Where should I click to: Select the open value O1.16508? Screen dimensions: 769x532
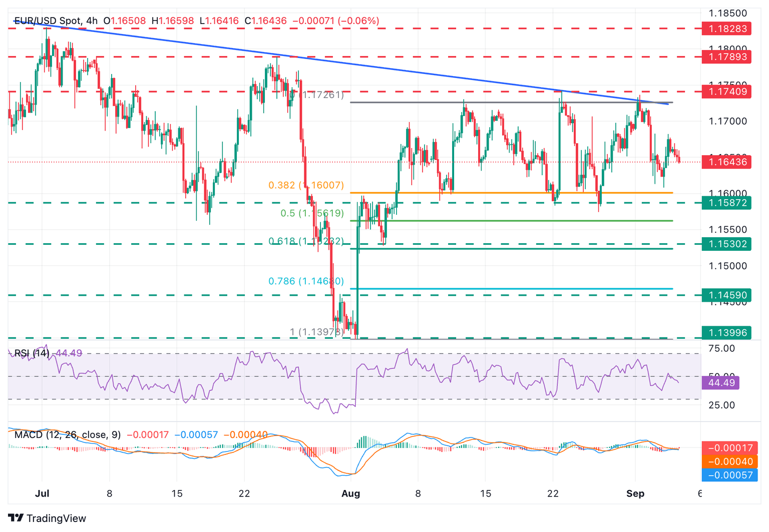tap(125, 21)
